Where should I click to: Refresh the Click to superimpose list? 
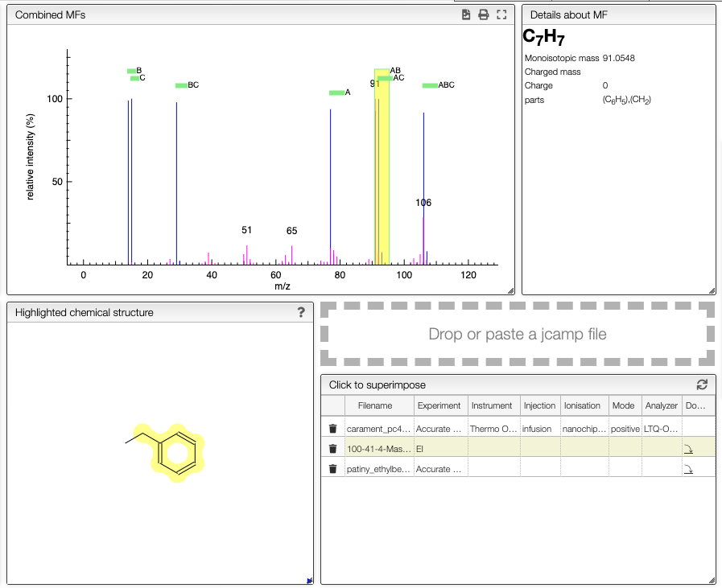point(702,384)
